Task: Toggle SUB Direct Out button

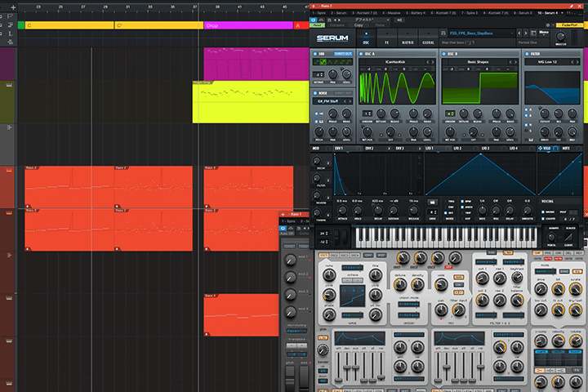Action: (343, 54)
